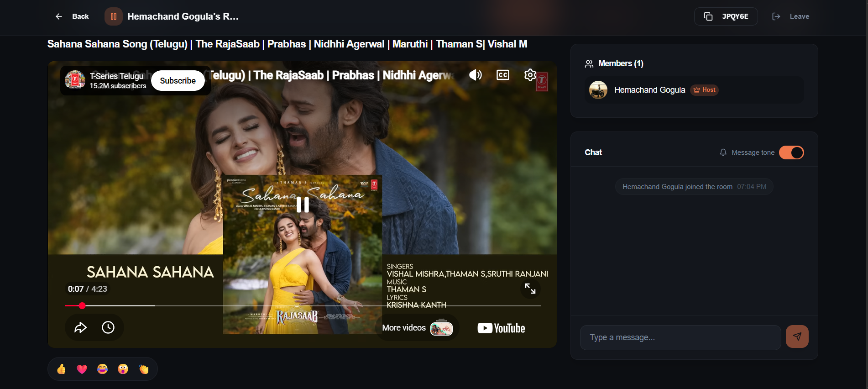Open video on YouTube logo
Image resolution: width=868 pixels, height=389 pixels.
(501, 328)
